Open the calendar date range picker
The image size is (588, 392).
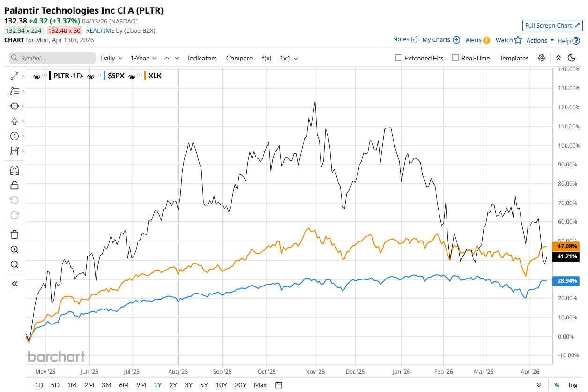[279, 385]
